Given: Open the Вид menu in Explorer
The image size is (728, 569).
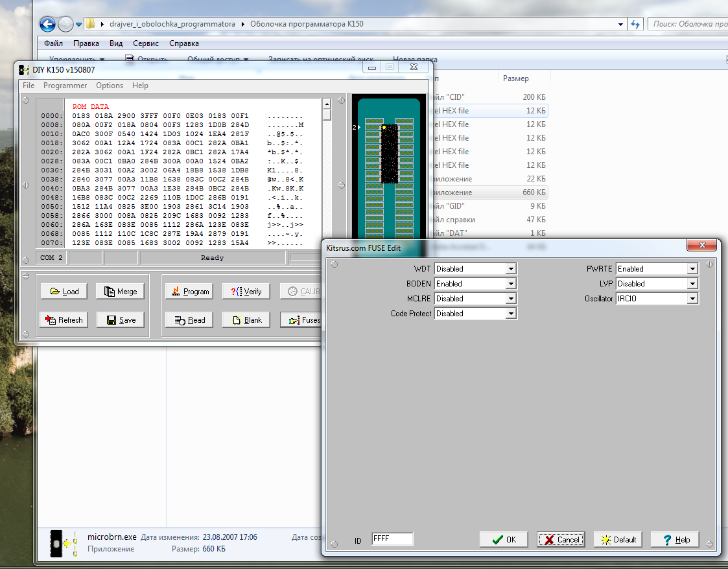Looking at the screenshot, I should coord(116,43).
